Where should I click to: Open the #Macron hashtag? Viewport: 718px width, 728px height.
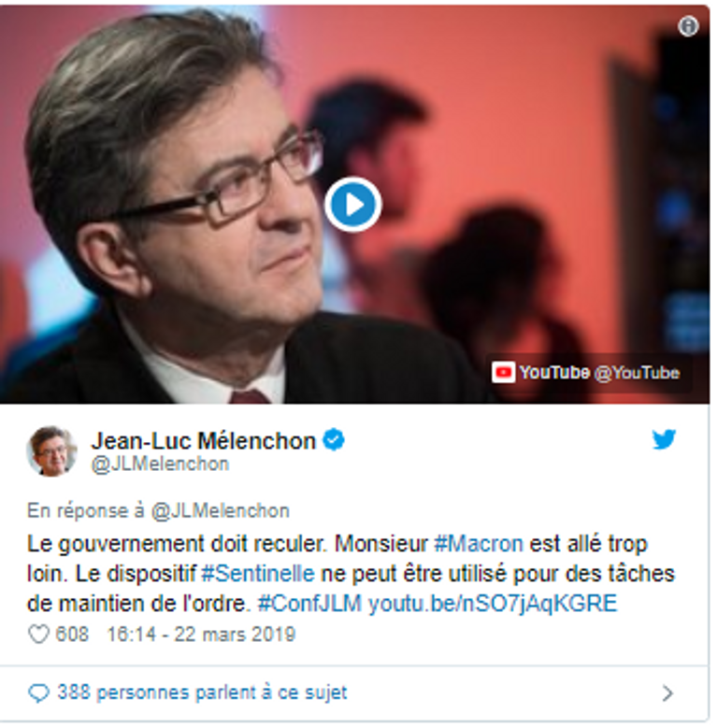[x=479, y=544]
